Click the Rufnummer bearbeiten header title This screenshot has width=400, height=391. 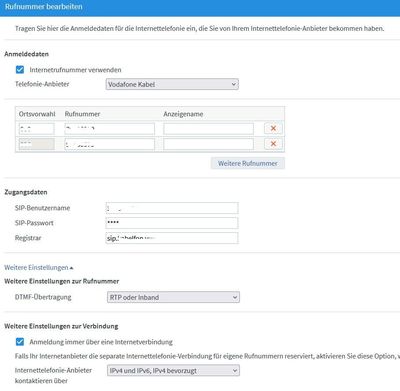(44, 6)
